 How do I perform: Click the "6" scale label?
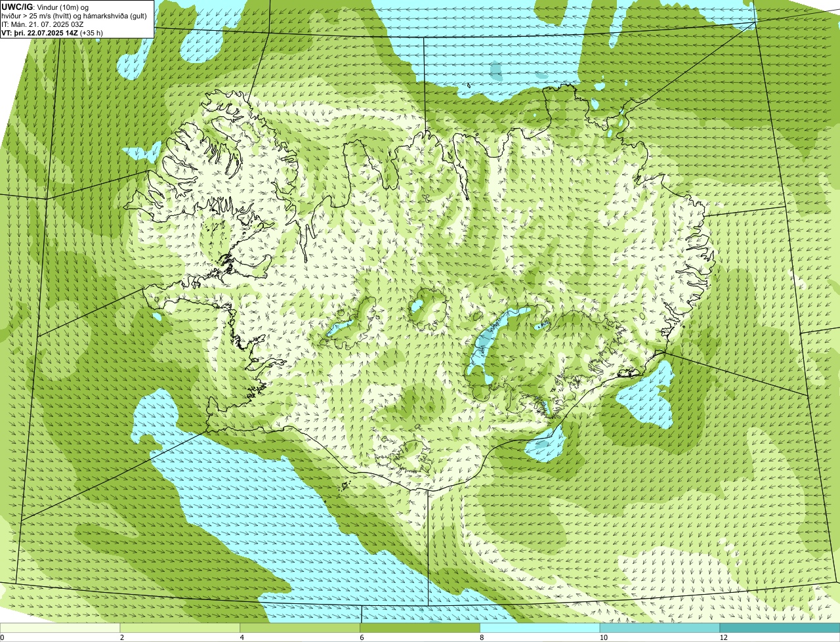click(362, 637)
